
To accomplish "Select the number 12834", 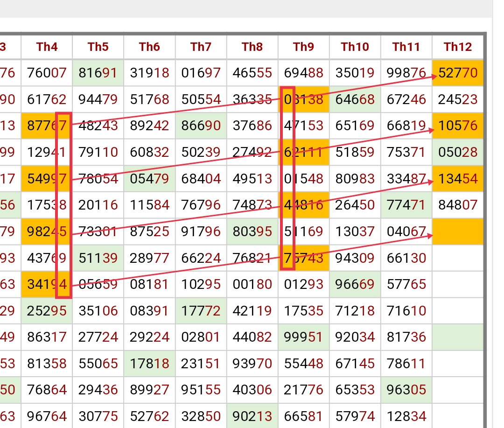I will tap(407, 416).
